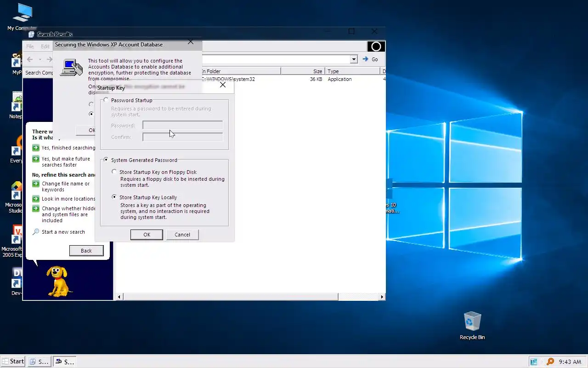Sort by Type column

[x=353, y=71]
